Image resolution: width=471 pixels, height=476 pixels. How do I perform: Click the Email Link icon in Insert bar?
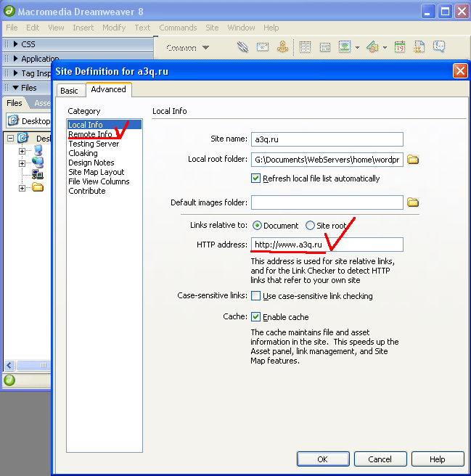[263, 47]
